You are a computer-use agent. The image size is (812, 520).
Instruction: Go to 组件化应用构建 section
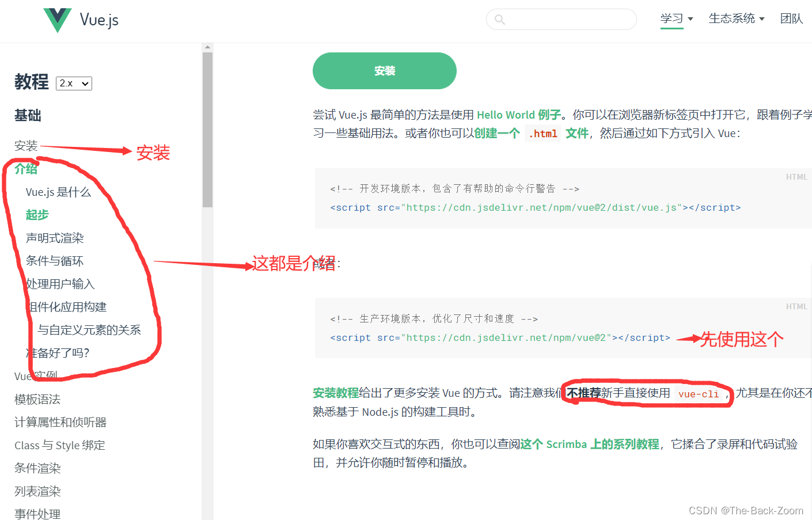pyautogui.click(x=66, y=307)
